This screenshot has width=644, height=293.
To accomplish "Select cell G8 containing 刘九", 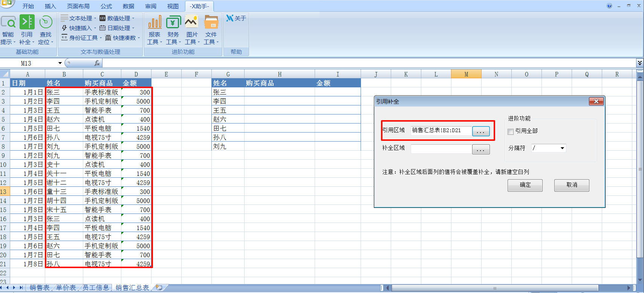I will click(x=228, y=146).
